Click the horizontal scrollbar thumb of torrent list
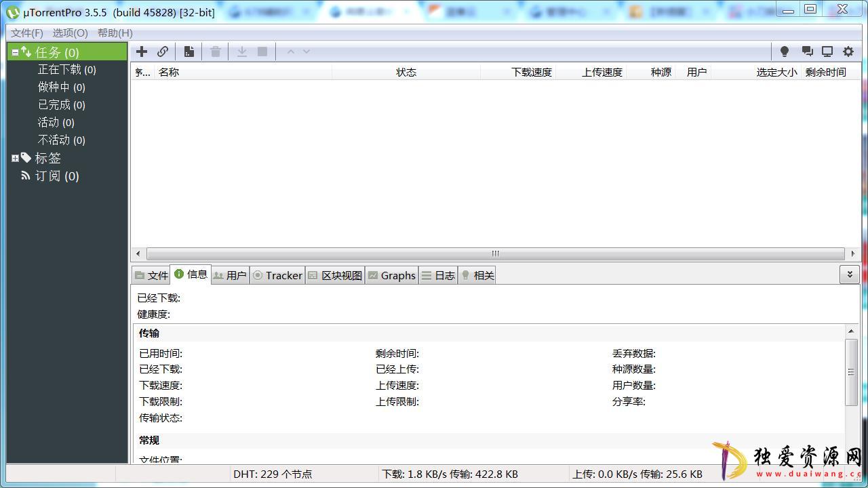This screenshot has height=488, width=868. coord(496,253)
